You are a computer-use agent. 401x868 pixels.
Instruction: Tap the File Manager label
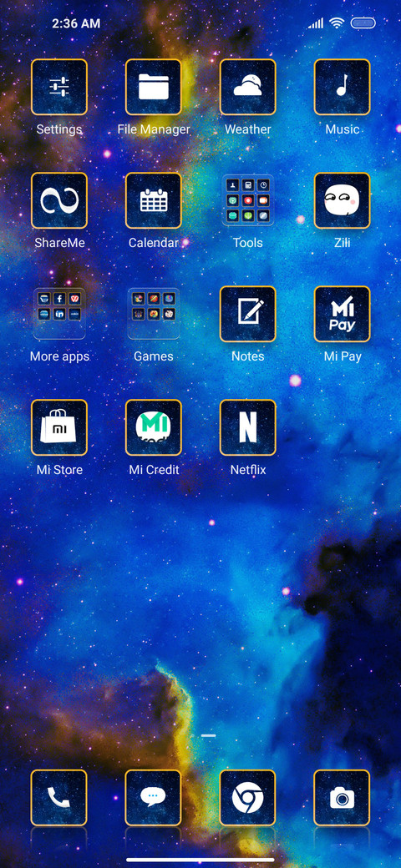point(154,129)
